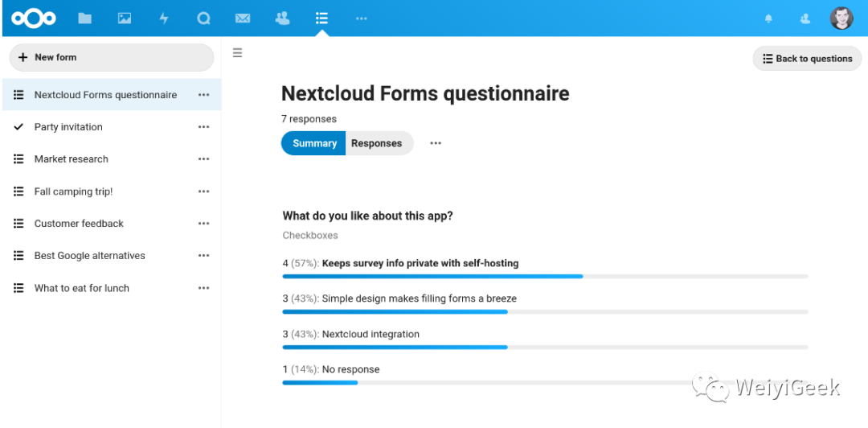This screenshot has height=428, width=868.
Task: Click the Nextcloud logo
Action: (x=34, y=18)
